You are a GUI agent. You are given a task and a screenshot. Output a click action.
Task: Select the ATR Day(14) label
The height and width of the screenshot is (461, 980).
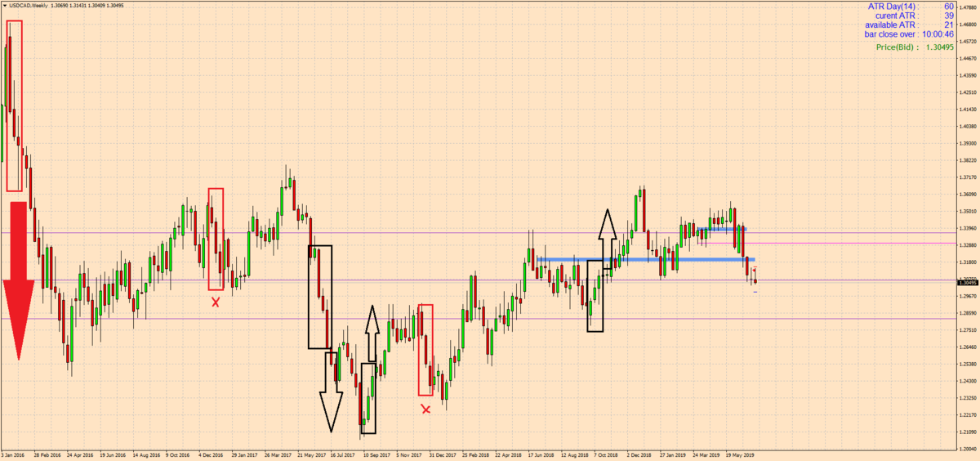coord(893,7)
